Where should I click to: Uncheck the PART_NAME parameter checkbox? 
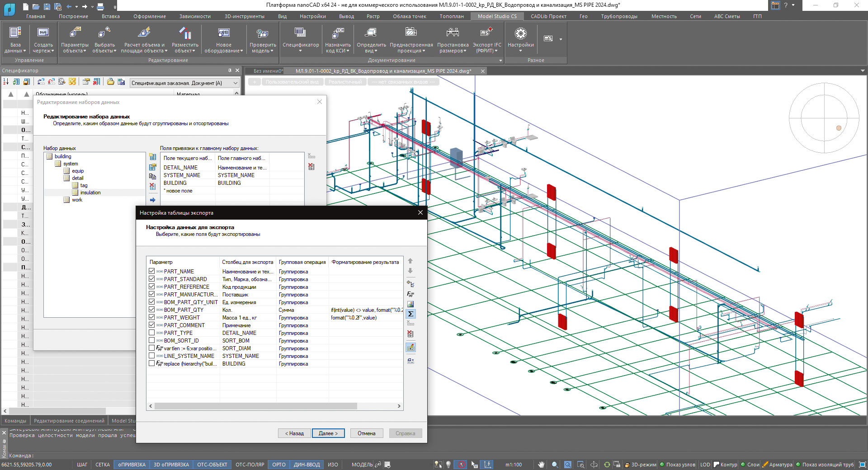pos(152,272)
